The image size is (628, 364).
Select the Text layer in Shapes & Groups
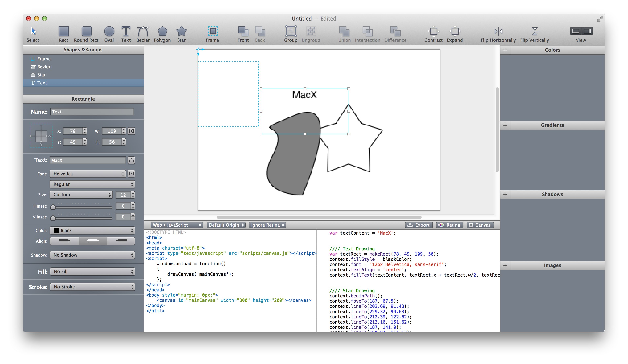42,83
